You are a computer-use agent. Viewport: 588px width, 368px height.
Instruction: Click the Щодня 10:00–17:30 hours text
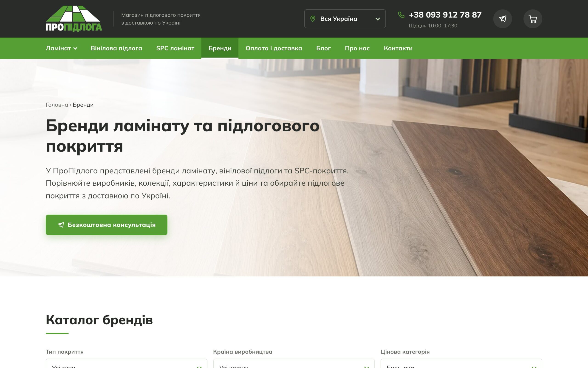pyautogui.click(x=433, y=26)
